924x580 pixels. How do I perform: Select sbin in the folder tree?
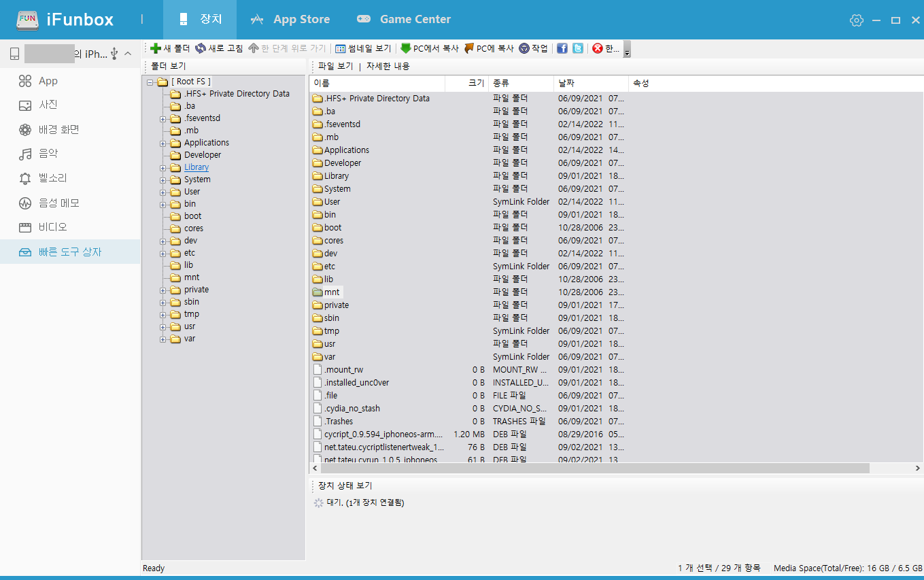point(192,302)
